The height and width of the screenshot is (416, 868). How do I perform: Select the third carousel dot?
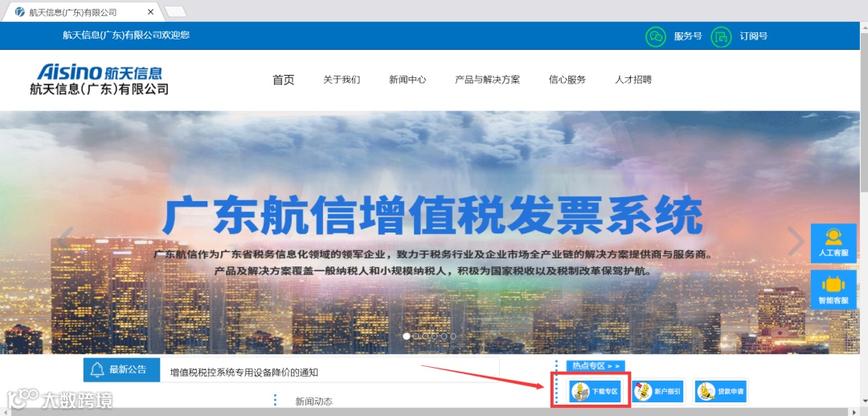425,336
